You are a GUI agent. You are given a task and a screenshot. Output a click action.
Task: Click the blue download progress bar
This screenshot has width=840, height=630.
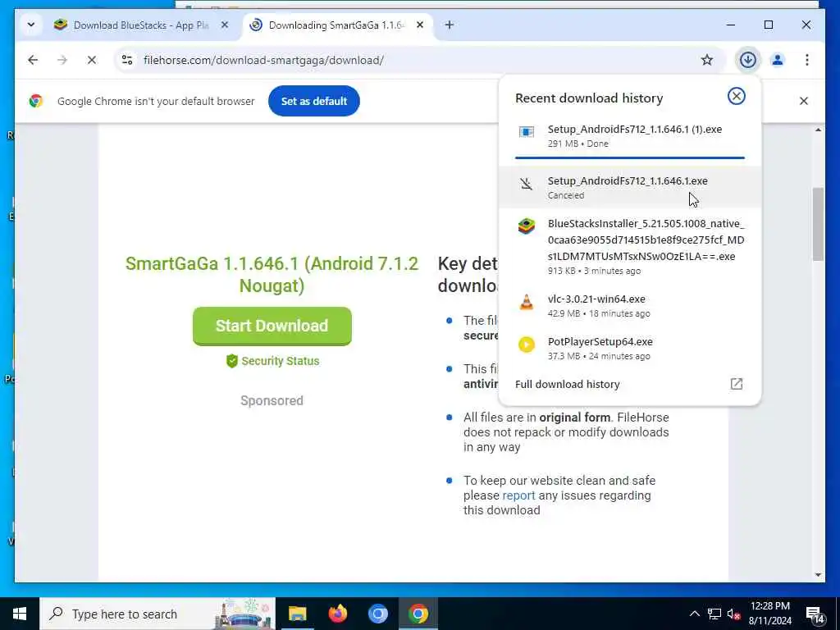click(630, 158)
